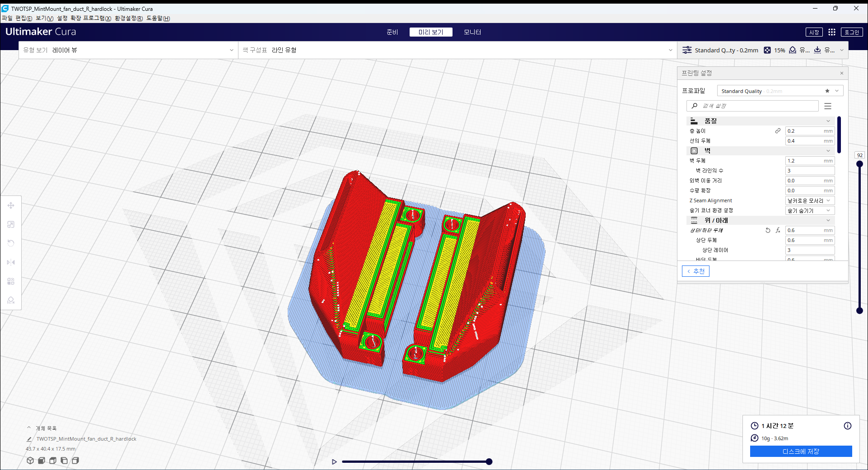Collapse the 위 / 아래 settings section
Image resolution: width=868 pixels, height=470 pixels.
828,220
